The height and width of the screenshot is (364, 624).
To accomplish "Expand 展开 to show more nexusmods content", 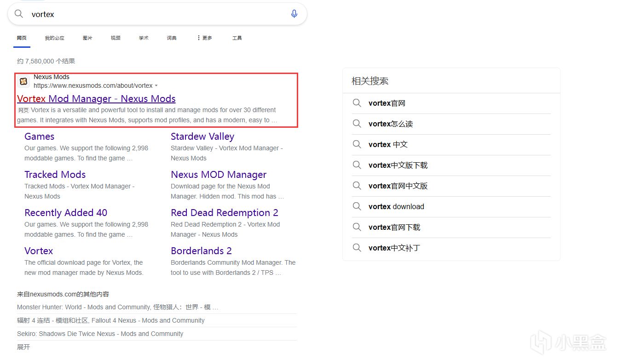I will [x=23, y=347].
